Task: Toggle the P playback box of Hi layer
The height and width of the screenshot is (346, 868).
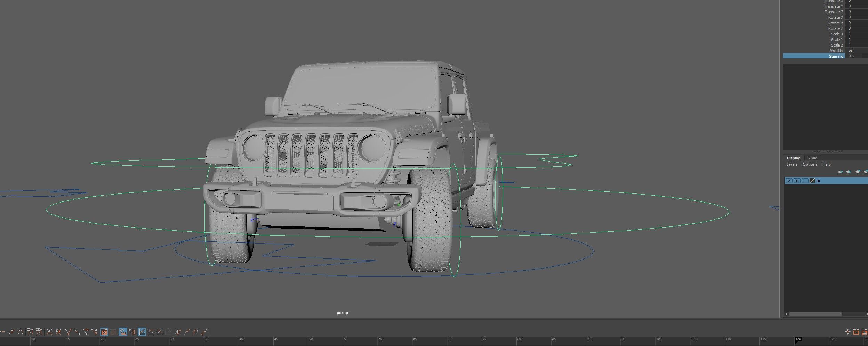Action: (797, 181)
